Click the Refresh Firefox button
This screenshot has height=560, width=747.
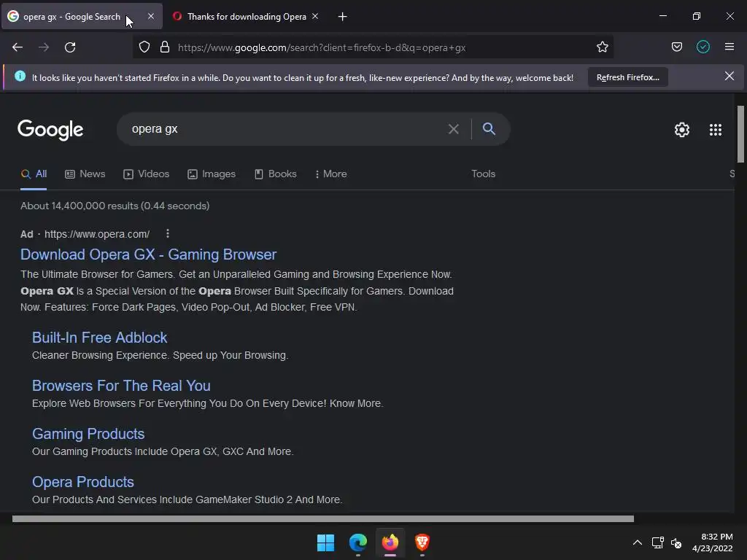628,77
